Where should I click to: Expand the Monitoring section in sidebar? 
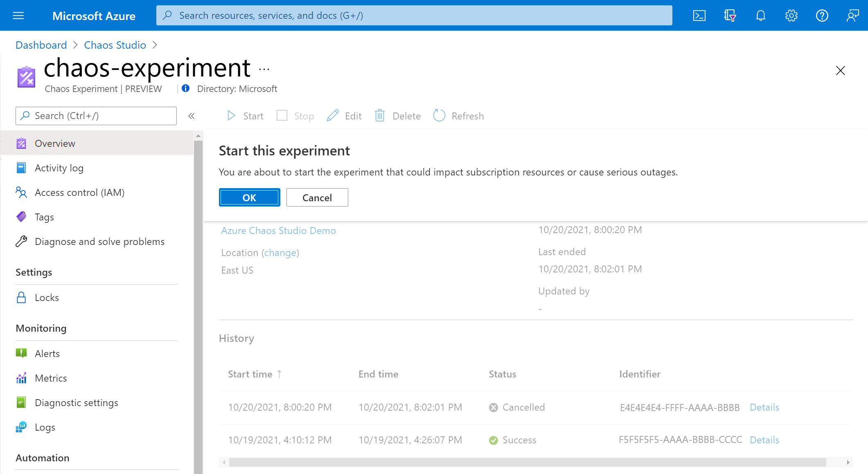click(41, 327)
